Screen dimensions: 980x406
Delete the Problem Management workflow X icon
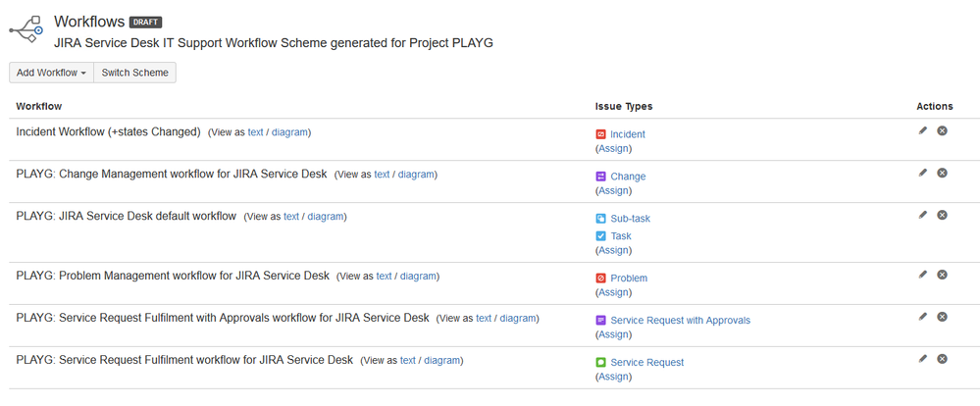pos(942,275)
